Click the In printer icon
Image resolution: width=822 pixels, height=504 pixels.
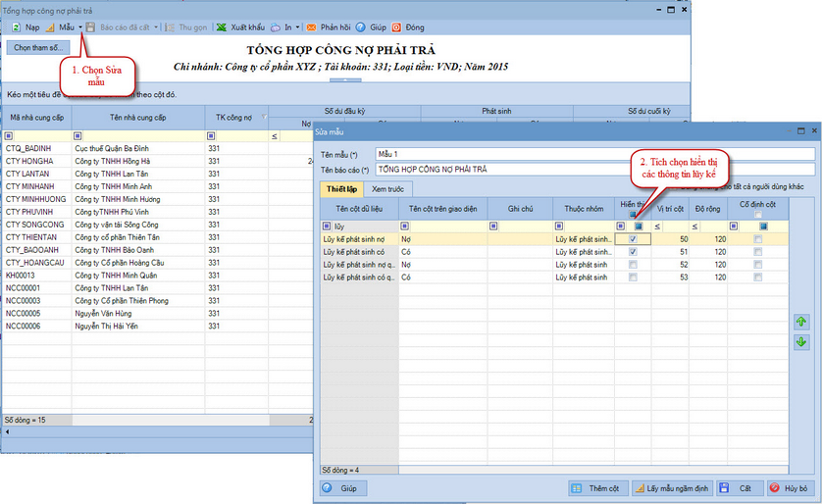pyautogui.click(x=276, y=27)
